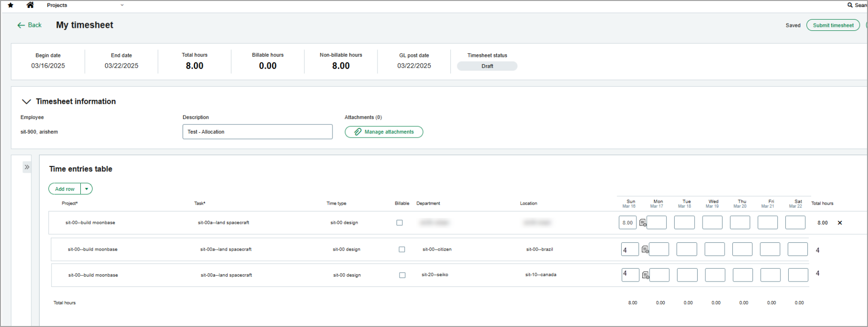
Task: Open notes icon for sit-20--seiko row
Action: coord(646,276)
